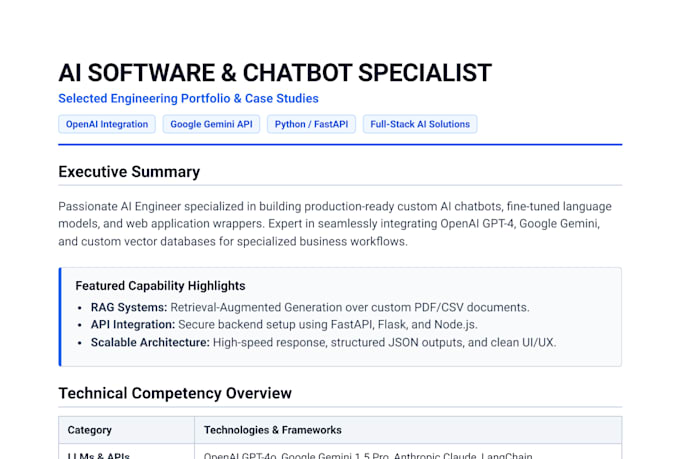Click text 'structured JSON outputs'
The width and height of the screenshot is (680, 459).
coord(398,342)
